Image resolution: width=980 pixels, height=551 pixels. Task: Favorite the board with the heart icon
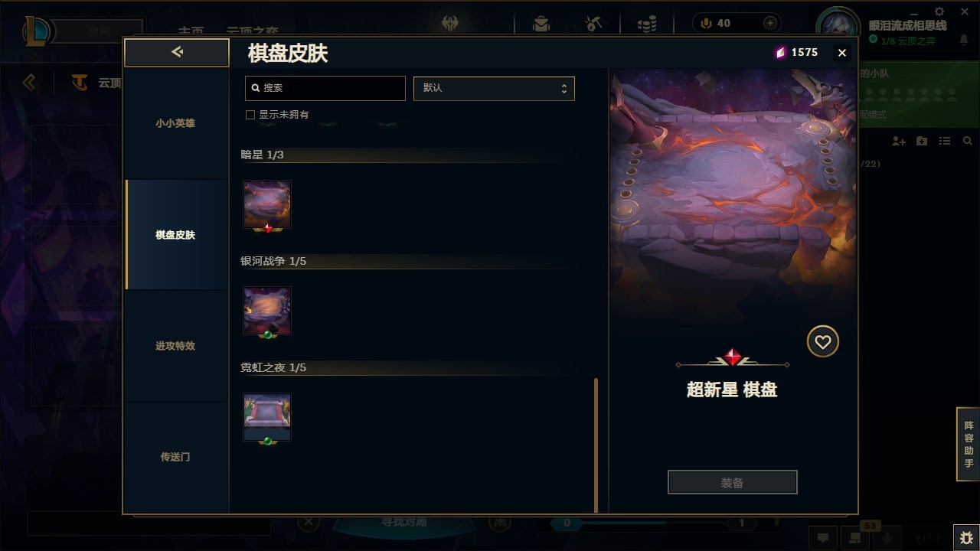click(823, 341)
